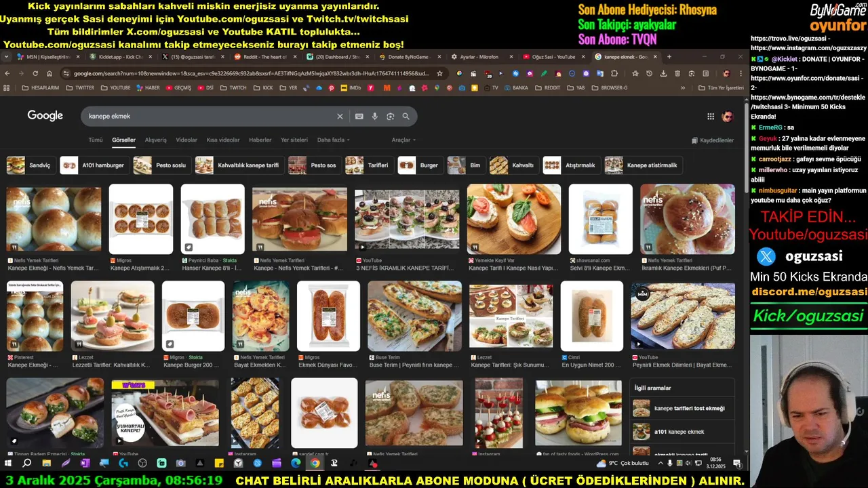Open the REDDIT bookmarks folder
This screenshot has width=868, height=488.
click(x=548, y=88)
